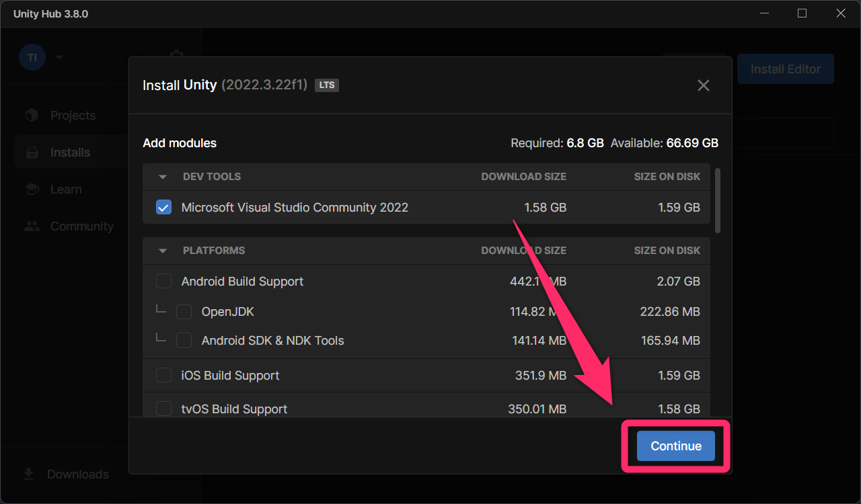Click the Learn graduation cap icon
Screen dimensions: 861x504
click(32, 190)
